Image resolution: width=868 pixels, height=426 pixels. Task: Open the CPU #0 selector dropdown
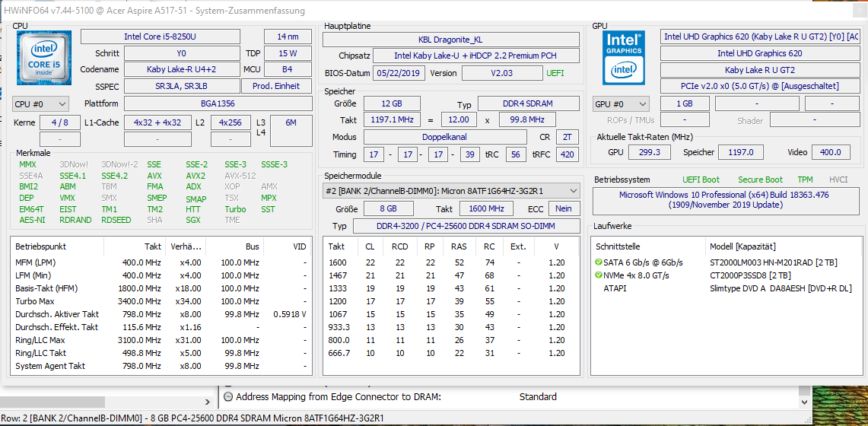40,103
